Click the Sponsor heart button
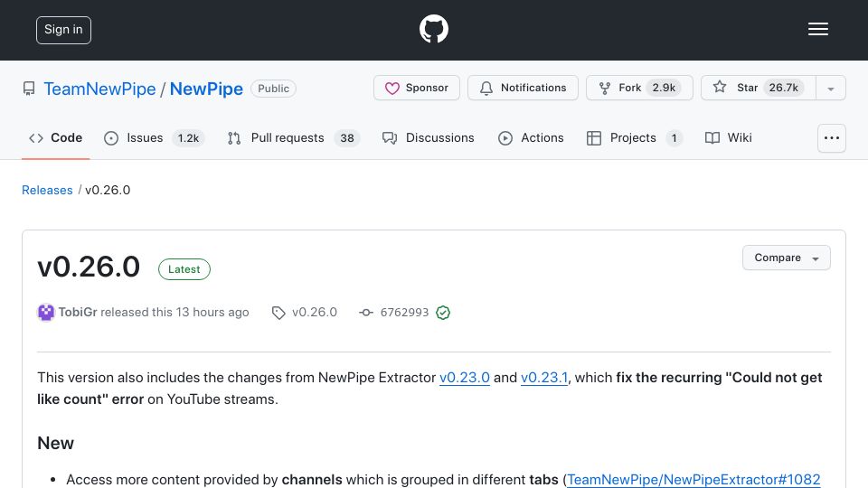Screen dimensions: 868x488 (x=416, y=88)
